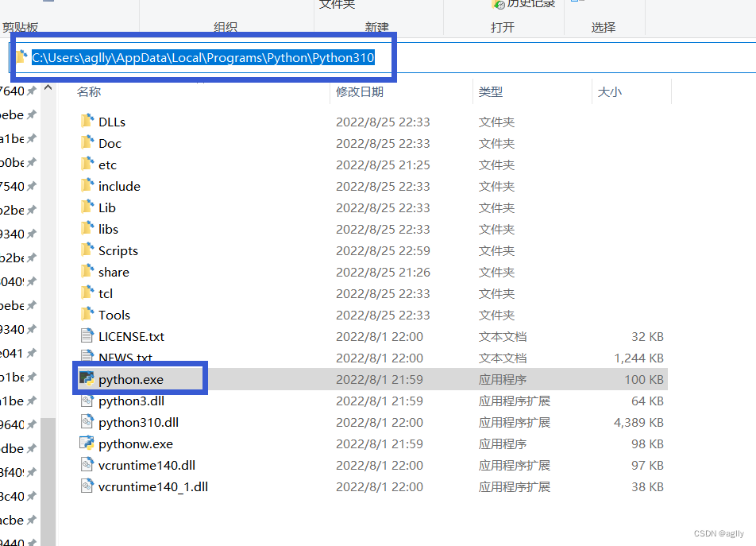
Task: Click the sidebar scroll-up arrow
Action: 48,87
